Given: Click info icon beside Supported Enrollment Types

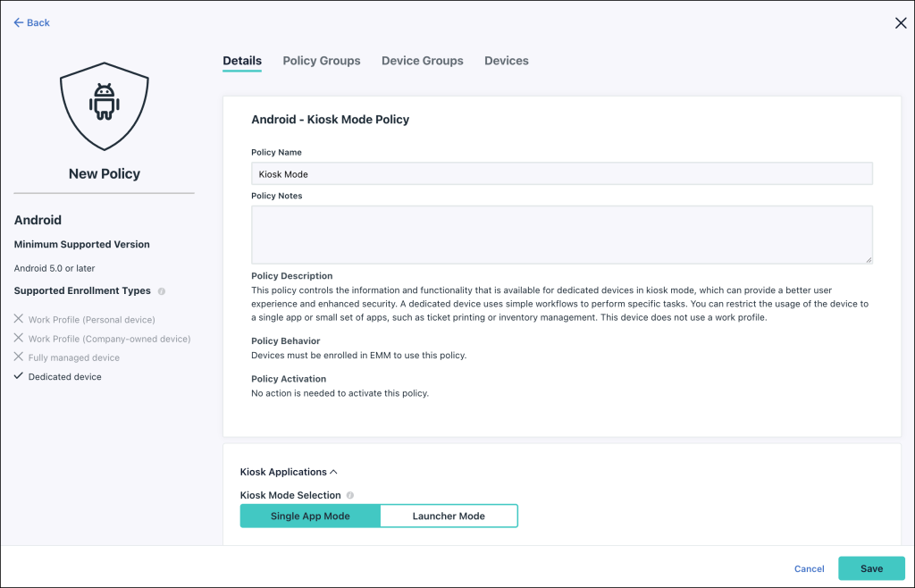Looking at the screenshot, I should pyautogui.click(x=162, y=291).
